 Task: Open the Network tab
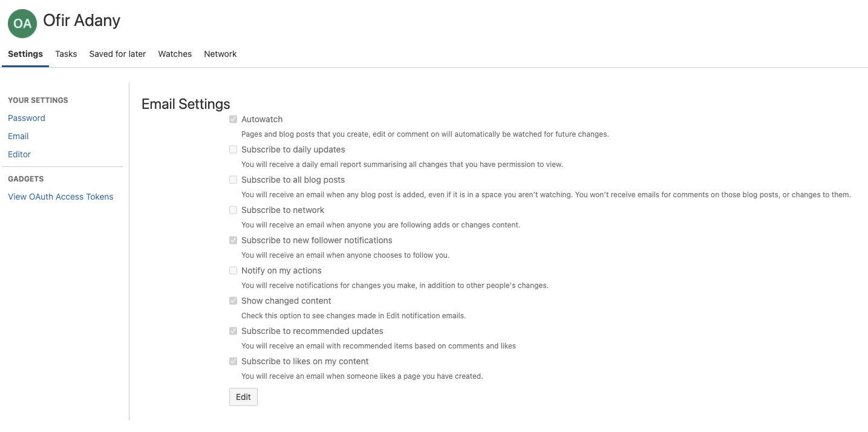pyautogui.click(x=220, y=54)
